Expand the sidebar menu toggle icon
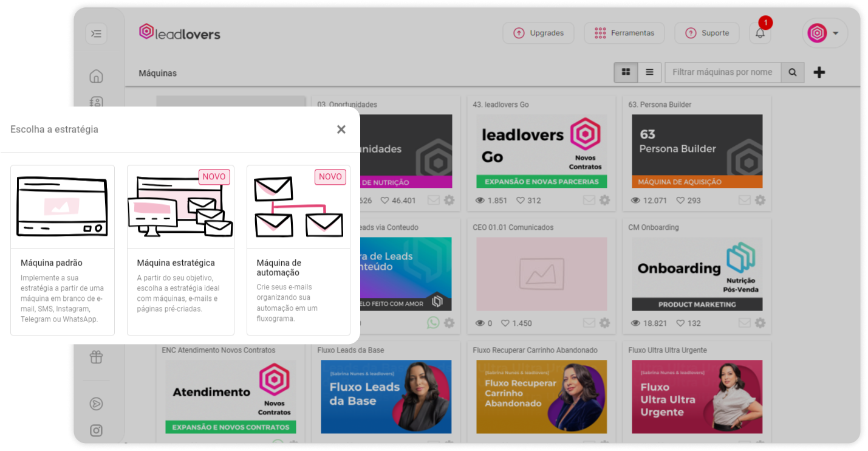 (96, 33)
